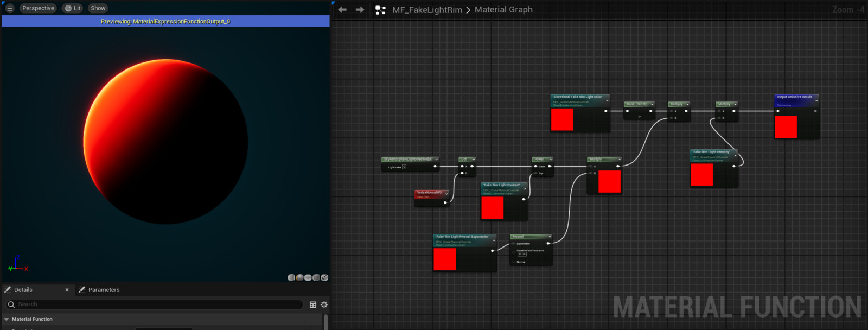Click Fresnel ExponentIn parameter output pin
The width and height of the screenshot is (868, 330).
pos(492,250)
